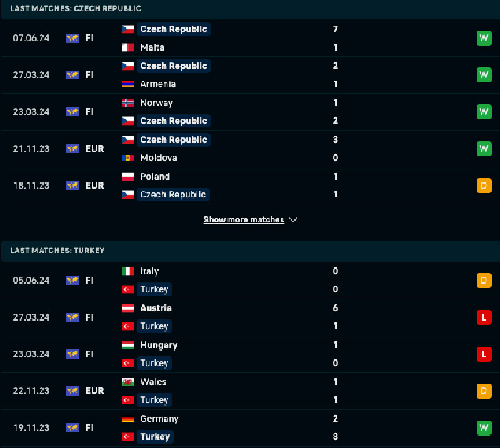Click the green W badge for Malta match
Image resolution: width=500 pixels, height=448 pixels.
click(x=484, y=38)
